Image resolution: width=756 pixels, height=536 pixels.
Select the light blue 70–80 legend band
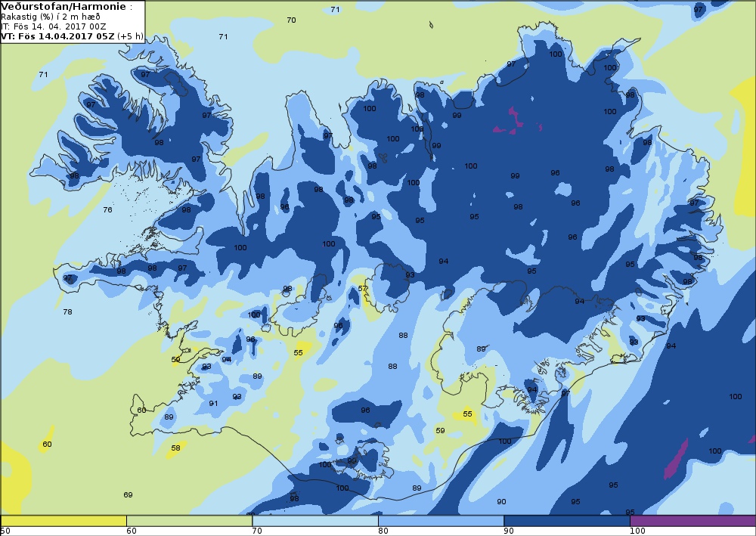coord(314,521)
